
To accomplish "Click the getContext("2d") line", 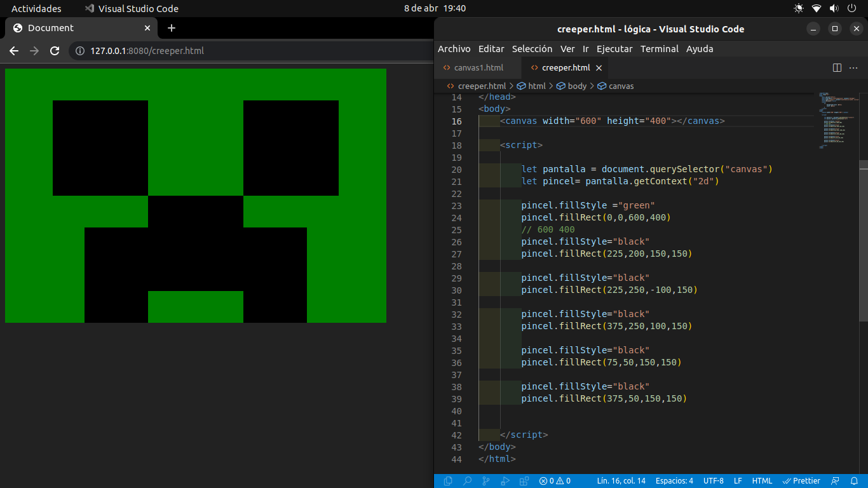I will click(620, 181).
